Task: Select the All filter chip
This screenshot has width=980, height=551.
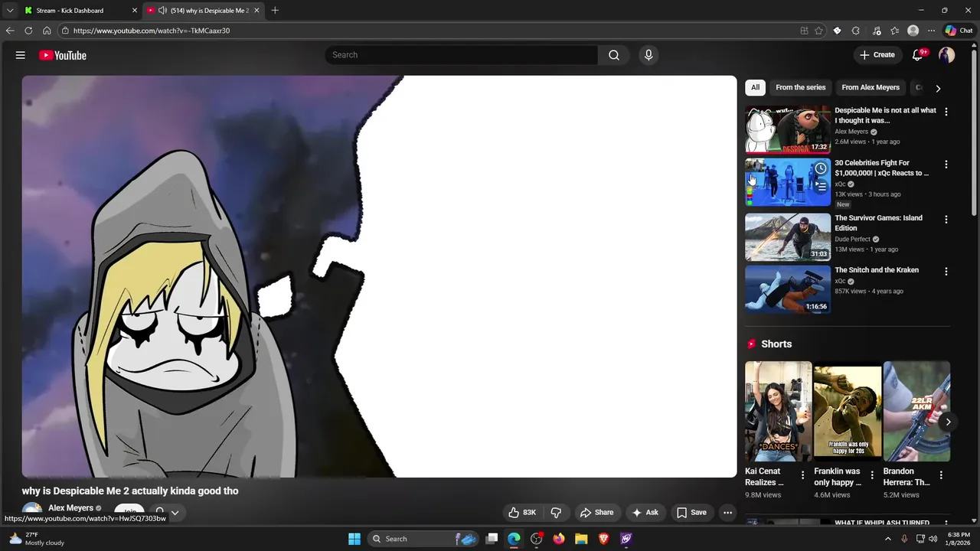Action: [x=755, y=87]
